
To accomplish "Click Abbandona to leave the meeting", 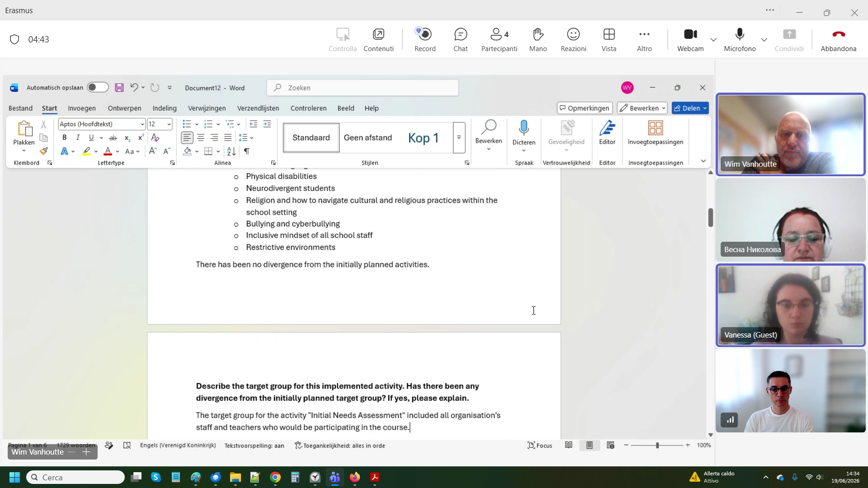I will coord(838,39).
